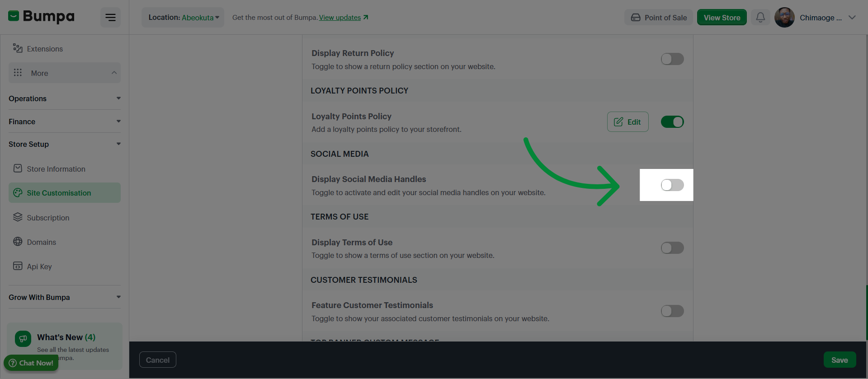Click the Api Key icon
Viewport: 868px width, 379px height.
(18, 266)
